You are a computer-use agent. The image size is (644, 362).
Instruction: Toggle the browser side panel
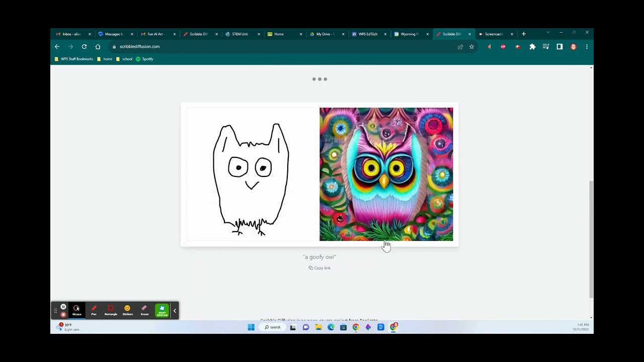coord(559,47)
